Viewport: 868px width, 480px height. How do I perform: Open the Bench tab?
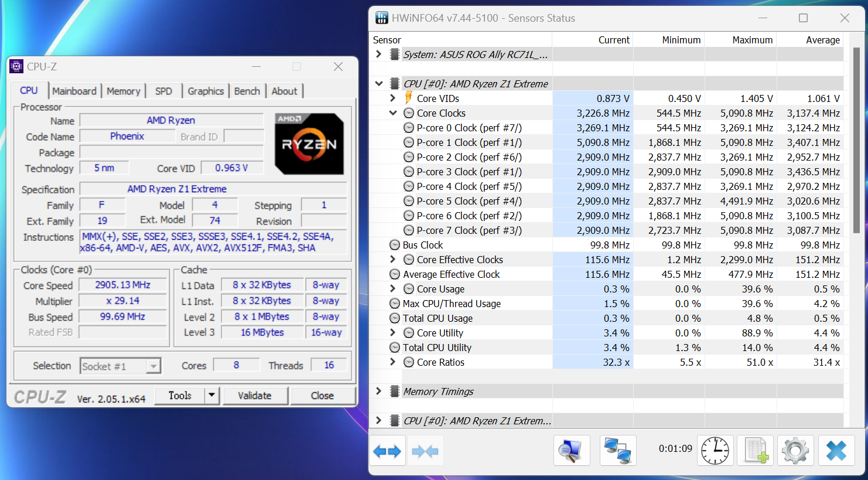click(x=247, y=91)
